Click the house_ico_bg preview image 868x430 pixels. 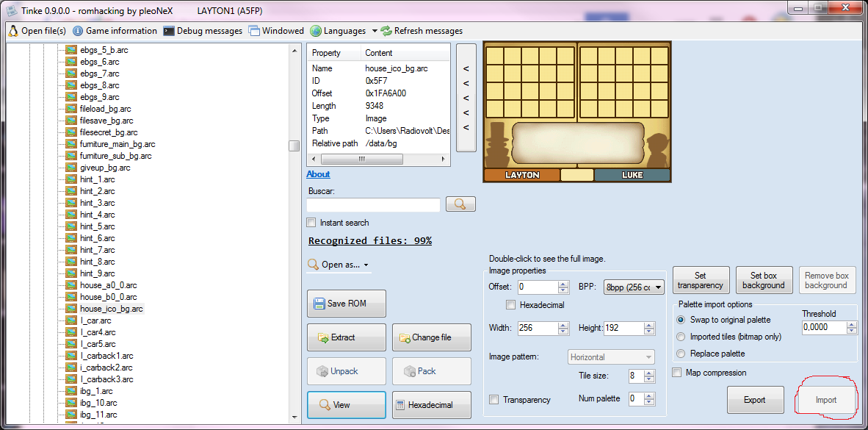pyautogui.click(x=576, y=112)
